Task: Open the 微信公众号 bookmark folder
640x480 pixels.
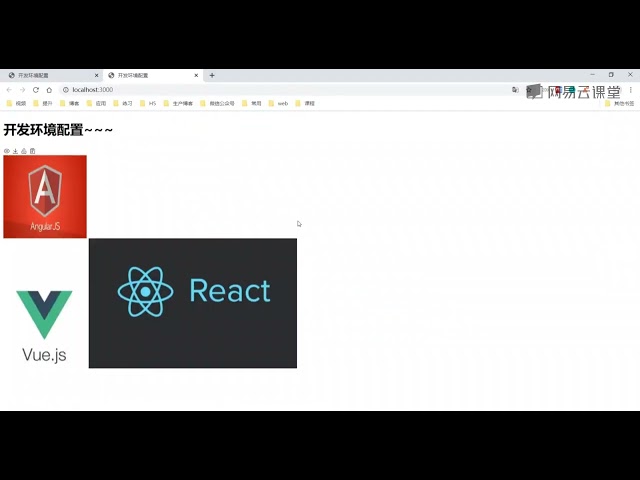Action: tap(218, 104)
